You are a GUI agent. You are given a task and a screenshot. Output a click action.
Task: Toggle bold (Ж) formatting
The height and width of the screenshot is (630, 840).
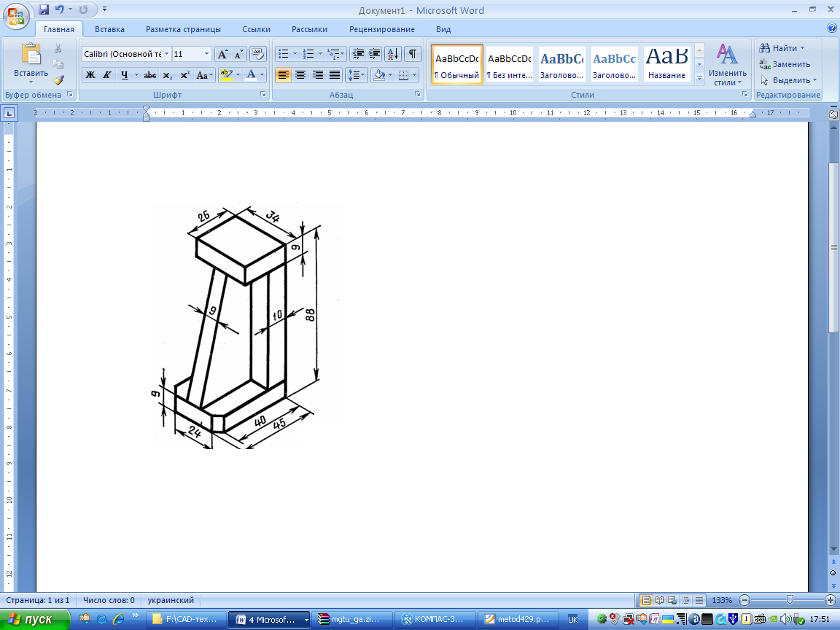[90, 74]
